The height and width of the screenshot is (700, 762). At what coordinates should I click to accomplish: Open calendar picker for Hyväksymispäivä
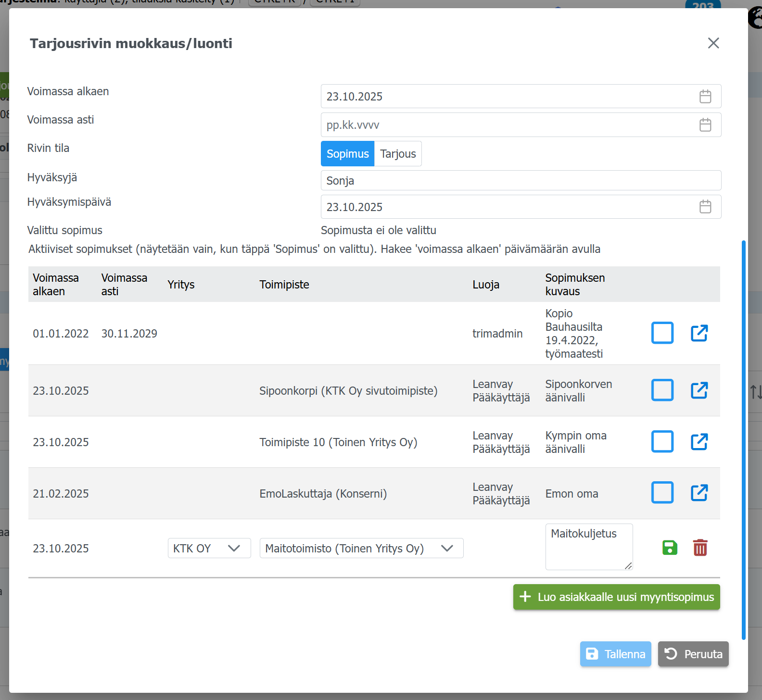(x=705, y=207)
